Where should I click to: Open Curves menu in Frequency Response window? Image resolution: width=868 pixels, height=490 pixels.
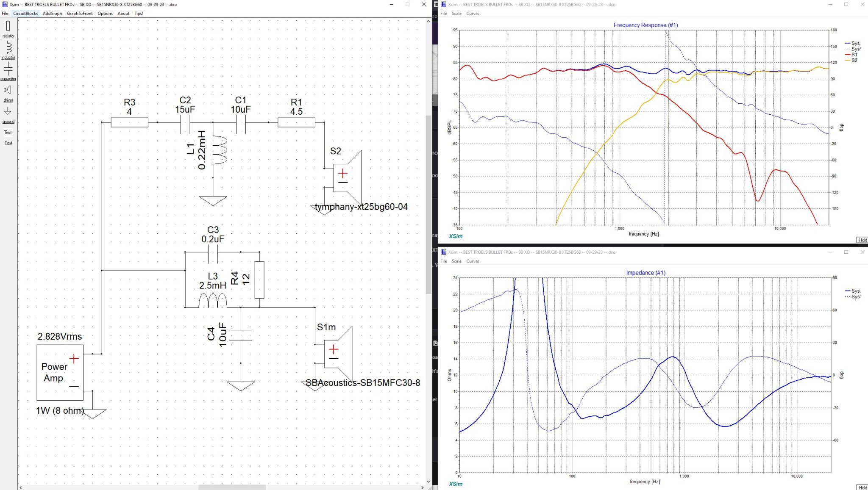click(473, 14)
